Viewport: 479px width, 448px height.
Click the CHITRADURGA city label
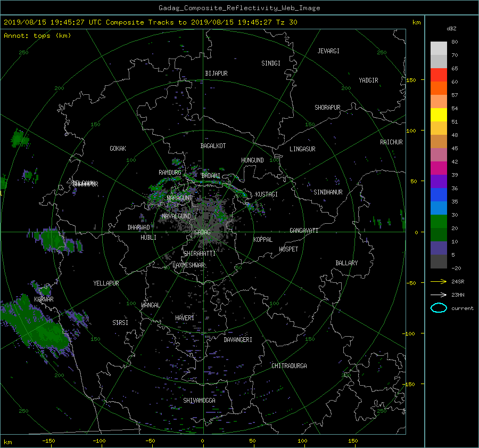pos(290,366)
